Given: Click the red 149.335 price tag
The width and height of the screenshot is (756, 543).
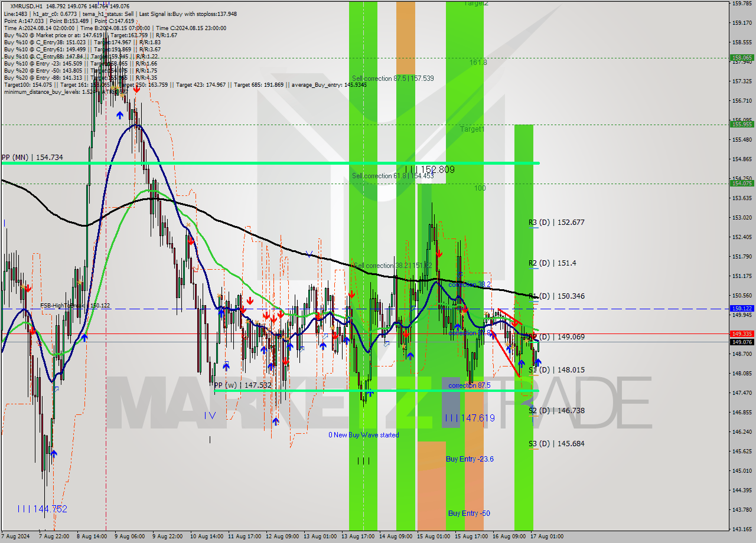Looking at the screenshot, I should (742, 333).
